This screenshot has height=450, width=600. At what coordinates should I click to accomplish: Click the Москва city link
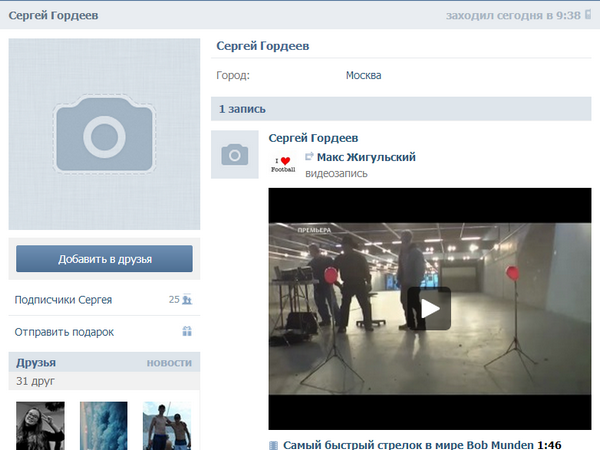coord(363,75)
